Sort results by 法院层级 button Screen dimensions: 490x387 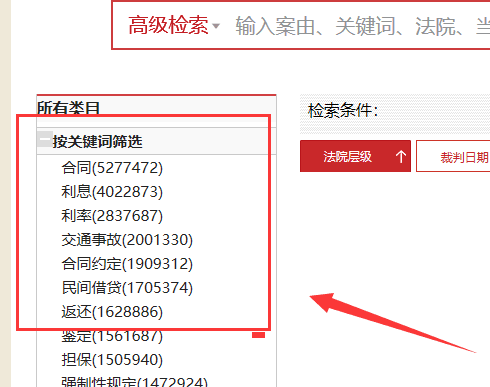pyautogui.click(x=355, y=156)
